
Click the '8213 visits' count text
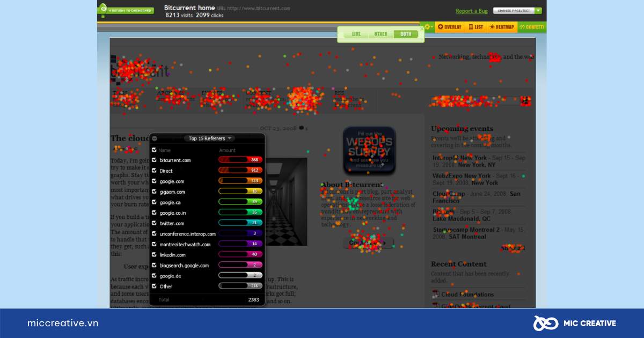click(179, 15)
